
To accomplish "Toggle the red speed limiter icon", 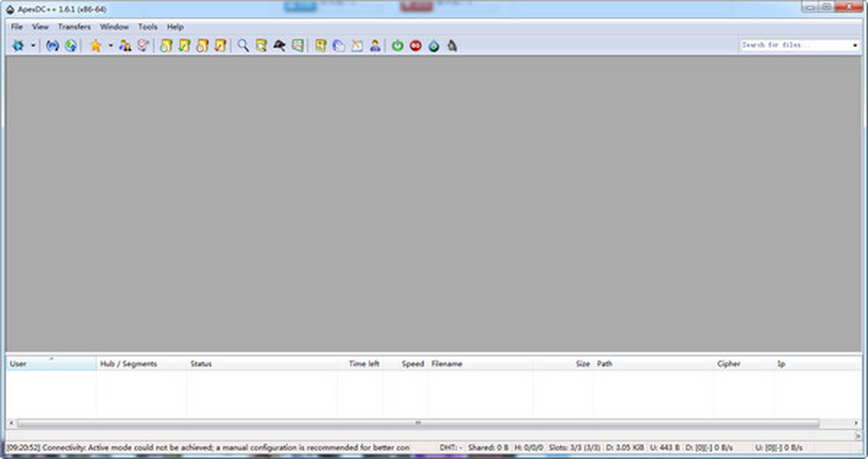I will pos(415,46).
